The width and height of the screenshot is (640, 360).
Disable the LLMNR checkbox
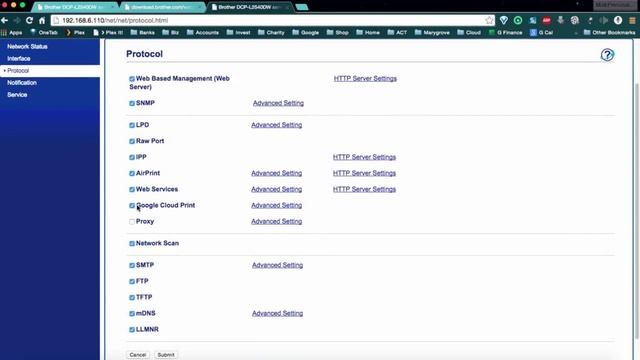tap(132, 330)
